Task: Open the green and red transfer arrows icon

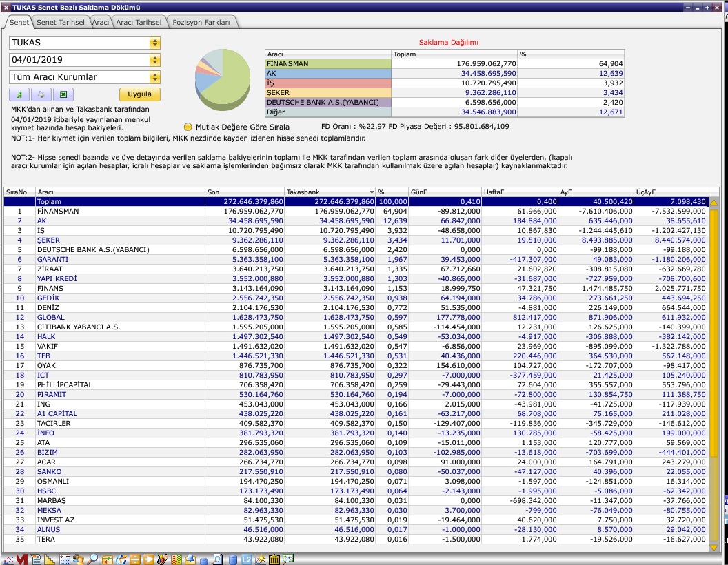Action: (x=108, y=559)
